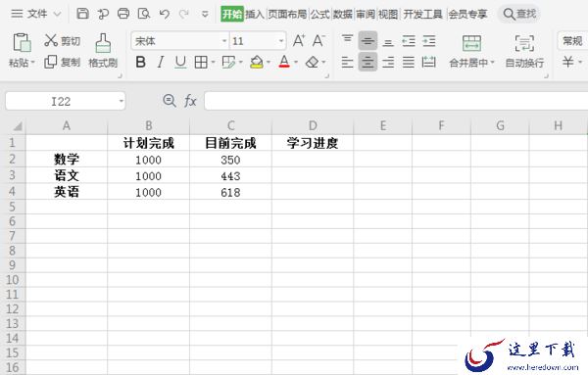Open the 会员专享 tab

467,15
